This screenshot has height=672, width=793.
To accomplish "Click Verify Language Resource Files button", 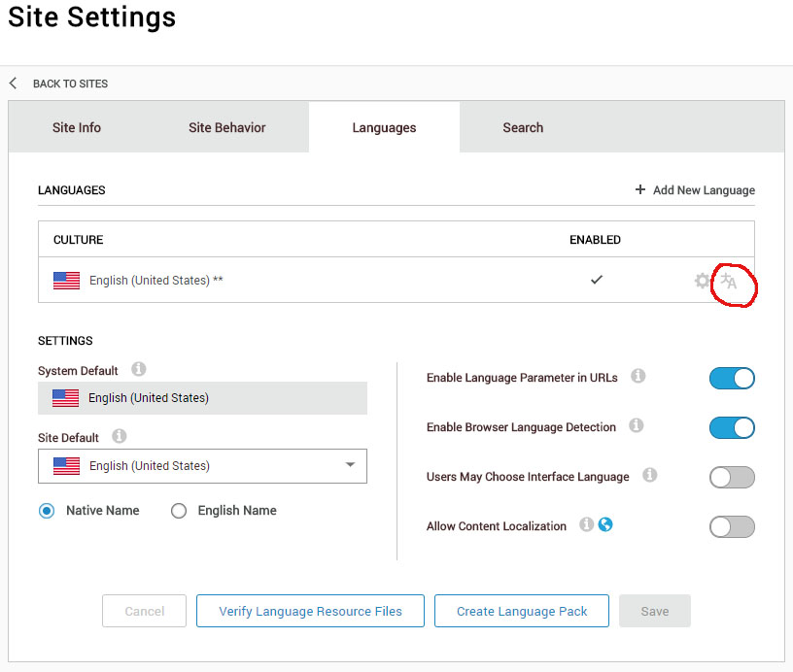I will (x=310, y=611).
